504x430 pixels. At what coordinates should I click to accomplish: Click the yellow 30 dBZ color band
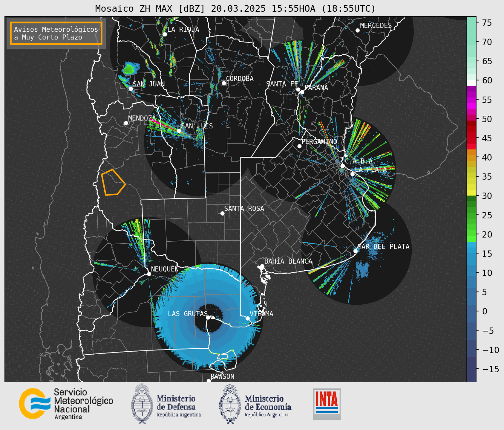coord(471,193)
